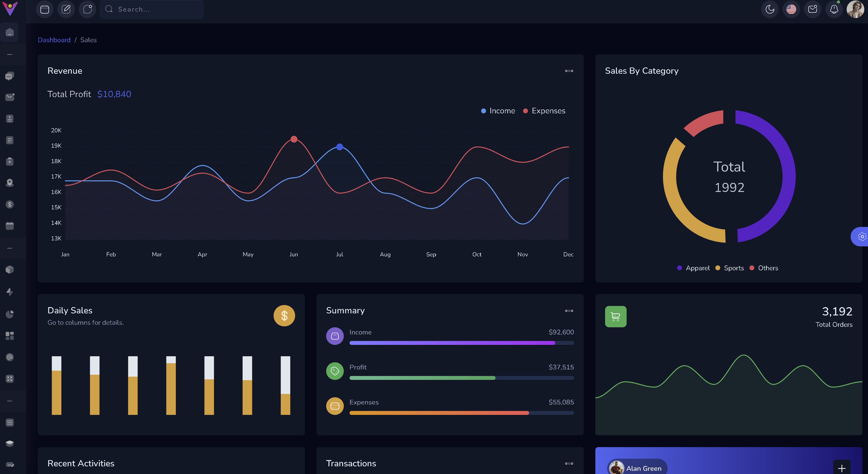Screen dimensions: 868x474
Task: Open the mail inbox icon in header
Action: tap(812, 9)
